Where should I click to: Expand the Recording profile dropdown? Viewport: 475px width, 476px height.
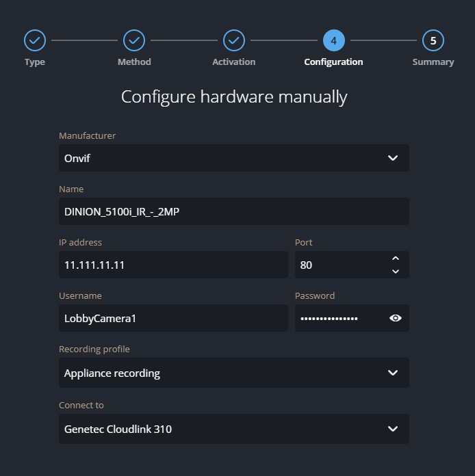233,373
